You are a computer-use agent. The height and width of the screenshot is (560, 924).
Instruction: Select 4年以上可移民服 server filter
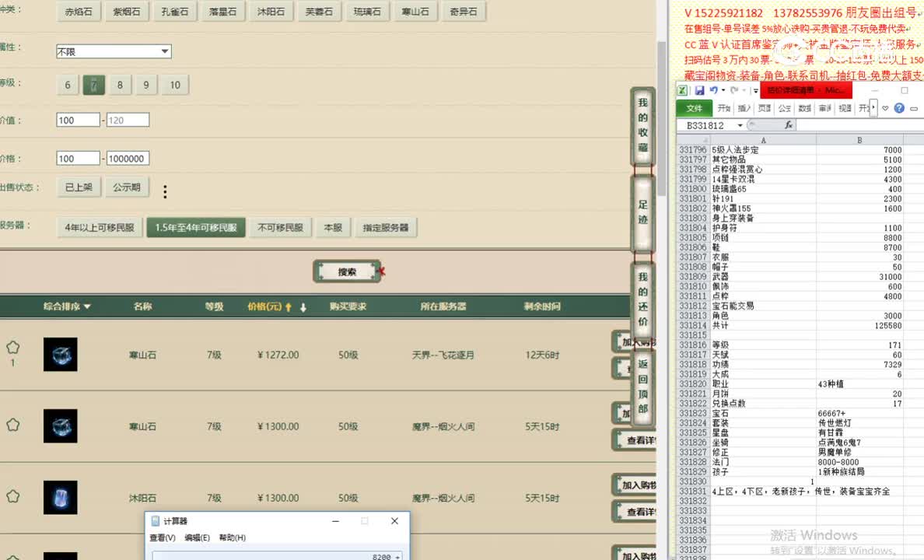point(100,228)
